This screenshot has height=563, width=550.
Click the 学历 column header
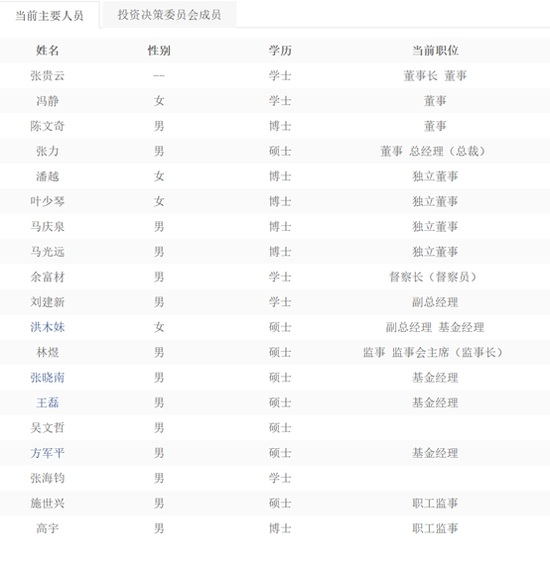(x=280, y=50)
